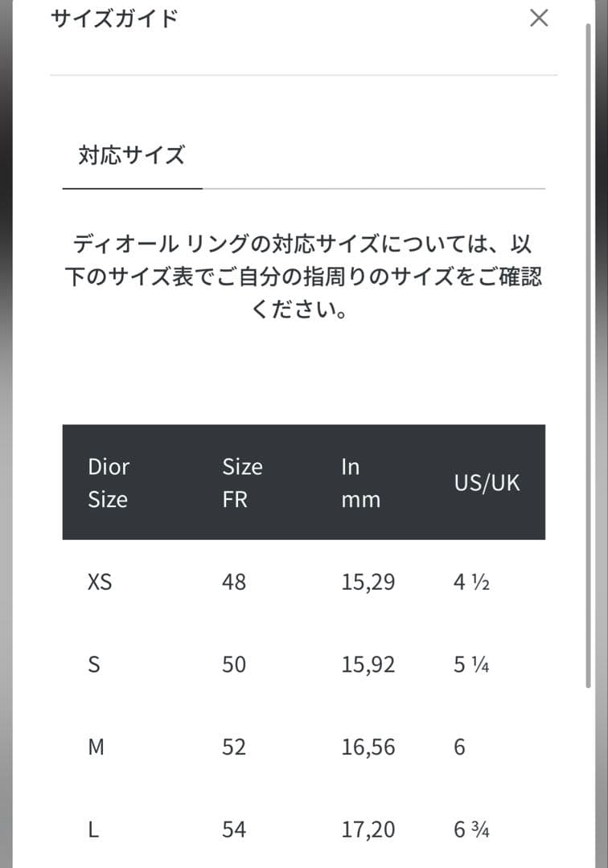The image size is (608, 868).
Task: Click the 5 ¼ US/UK value
Action: click(471, 665)
